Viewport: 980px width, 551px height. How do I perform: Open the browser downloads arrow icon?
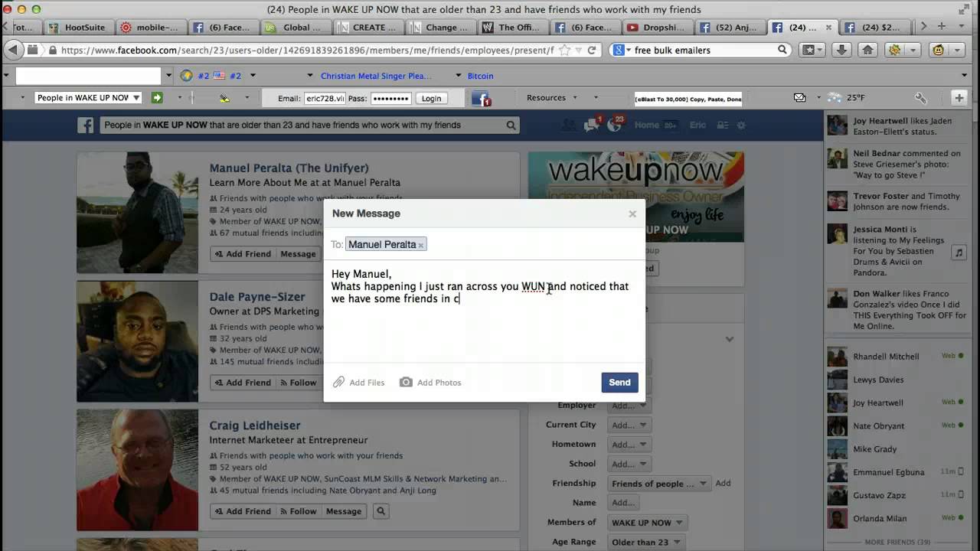(841, 50)
